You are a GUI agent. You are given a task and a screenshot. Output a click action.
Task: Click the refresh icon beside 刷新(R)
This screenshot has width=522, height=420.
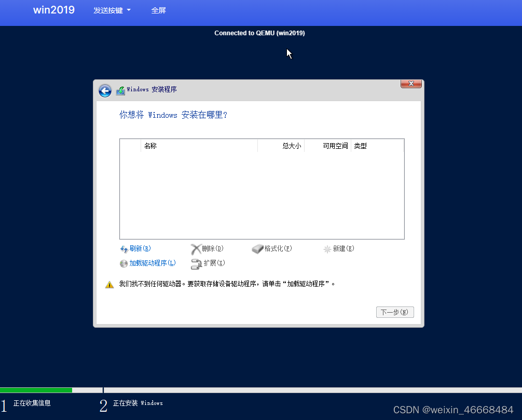point(124,249)
